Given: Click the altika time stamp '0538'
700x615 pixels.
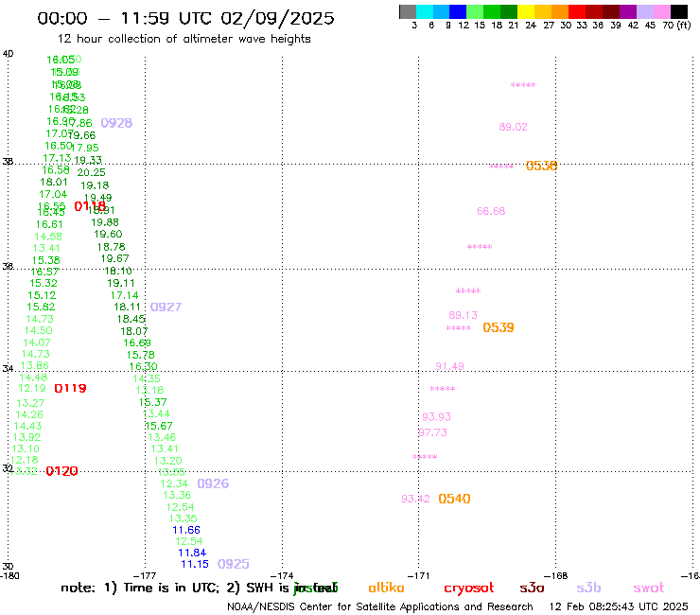Looking at the screenshot, I should pos(541,167).
